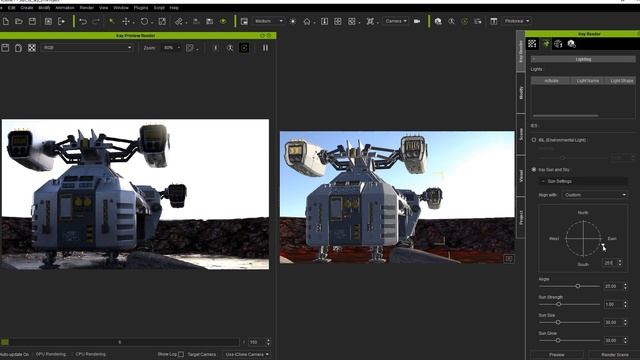Activate the Scale tool
The width and height of the screenshot is (640, 360).
[162, 21]
